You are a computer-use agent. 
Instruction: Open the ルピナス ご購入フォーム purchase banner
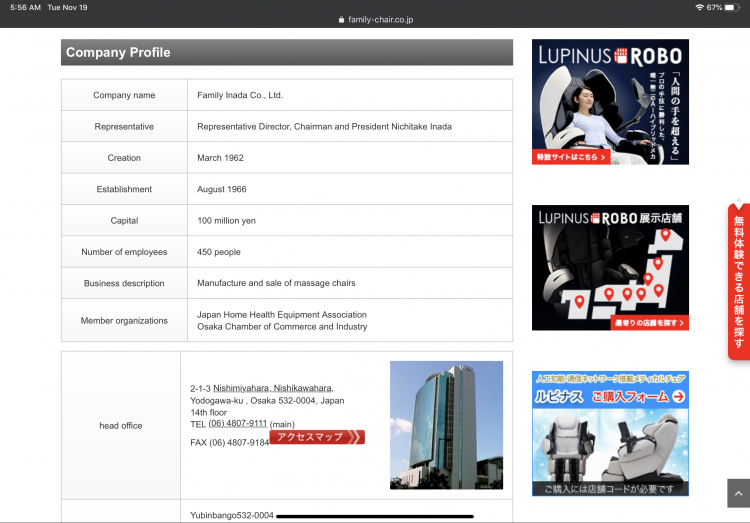click(x=610, y=434)
